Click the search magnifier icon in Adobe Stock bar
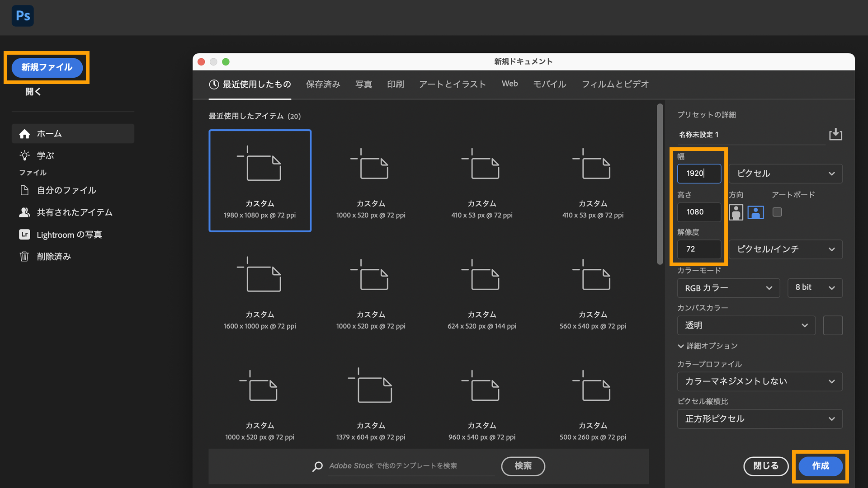This screenshot has width=868, height=488. (x=317, y=466)
